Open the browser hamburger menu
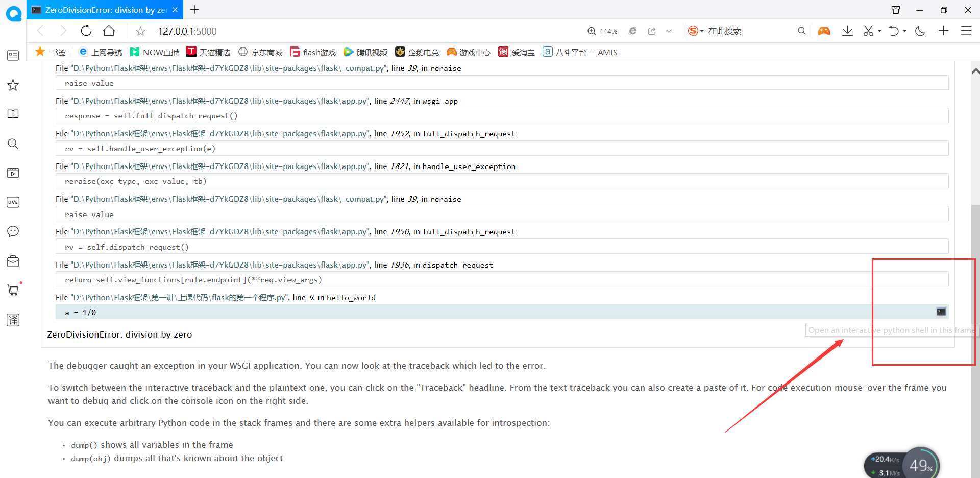 967,31
